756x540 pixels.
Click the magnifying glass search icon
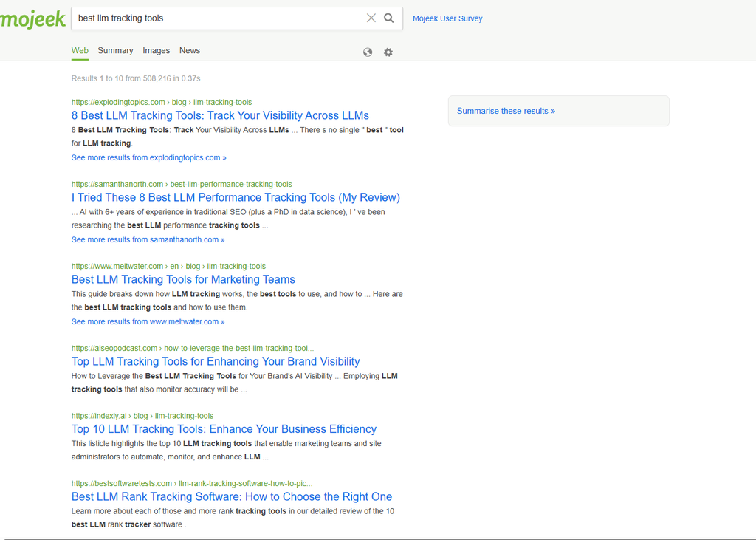coord(388,18)
